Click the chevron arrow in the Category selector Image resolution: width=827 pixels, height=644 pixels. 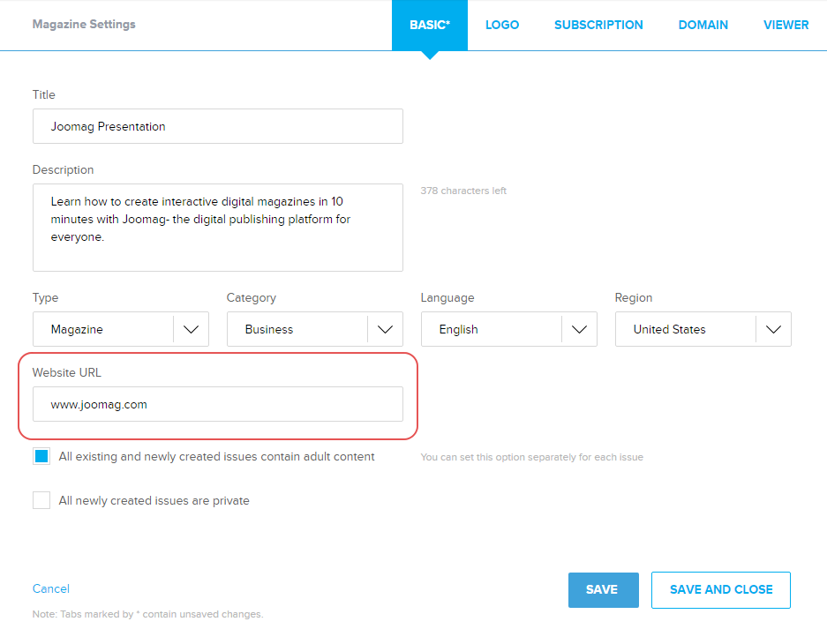point(386,329)
